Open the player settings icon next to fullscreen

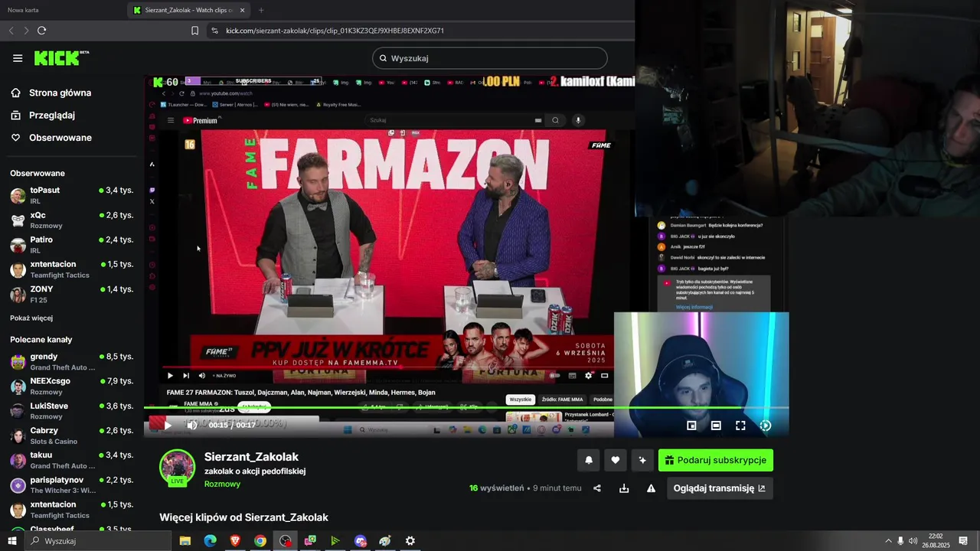pyautogui.click(x=765, y=425)
